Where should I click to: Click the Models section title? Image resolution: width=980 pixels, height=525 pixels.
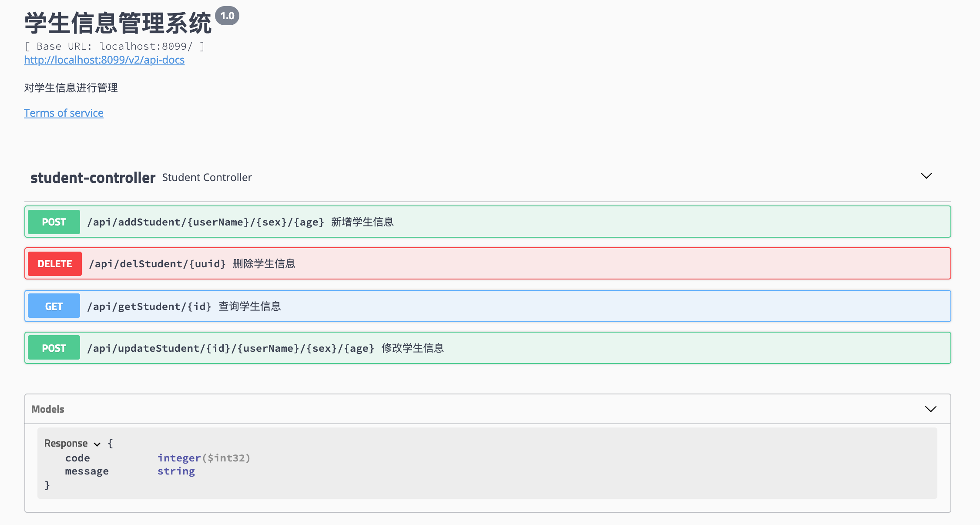click(x=48, y=409)
